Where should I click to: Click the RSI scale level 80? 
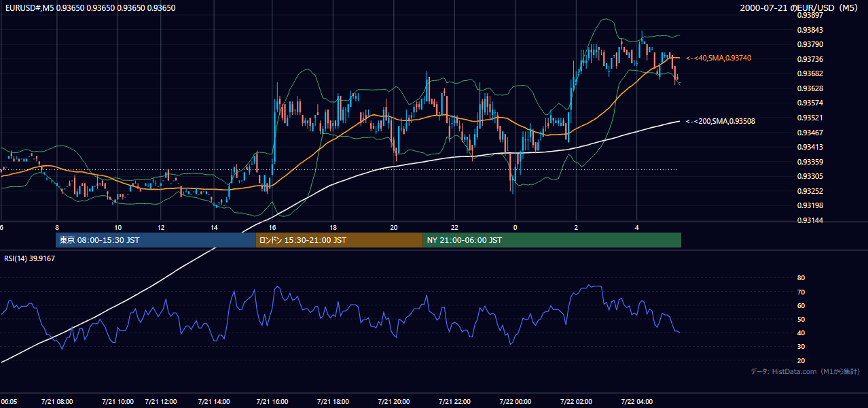coord(801,278)
